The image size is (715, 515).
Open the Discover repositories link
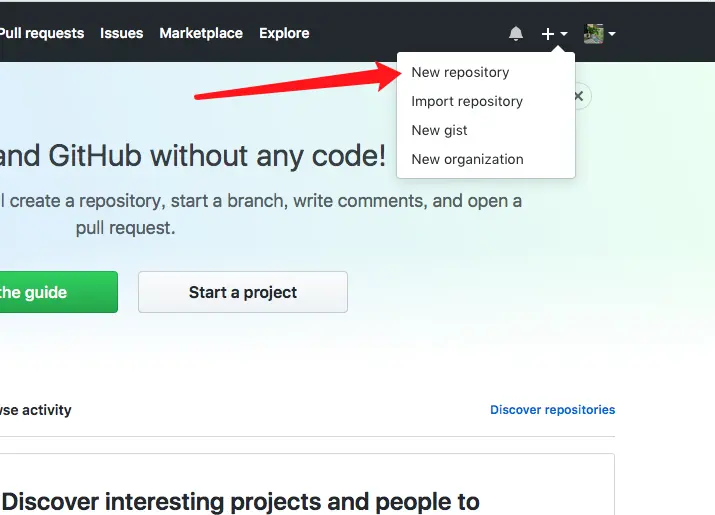coord(553,410)
